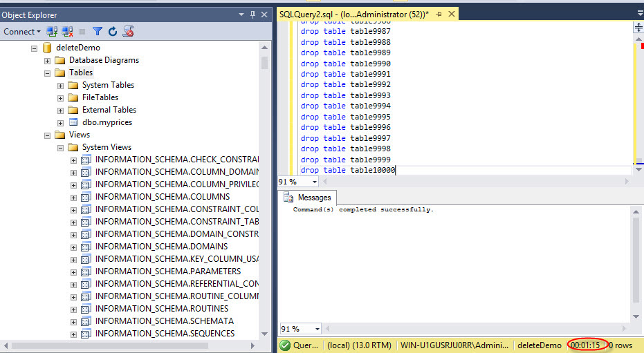Click the dbo.myprices table icon
This screenshot has width=644, height=353.
[73, 122]
